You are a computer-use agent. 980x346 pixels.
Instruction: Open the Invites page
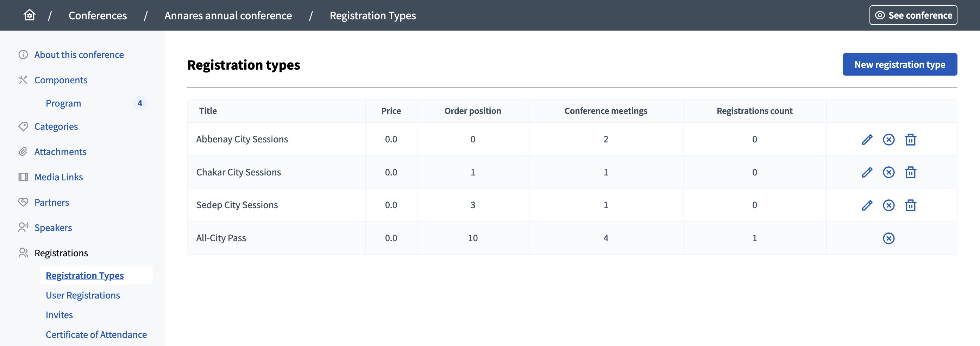(59, 315)
